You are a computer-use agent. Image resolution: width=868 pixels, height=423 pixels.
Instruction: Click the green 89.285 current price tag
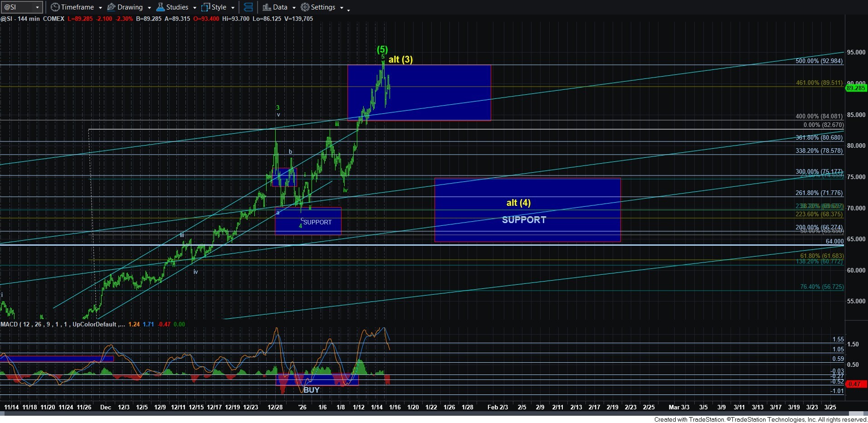point(855,88)
